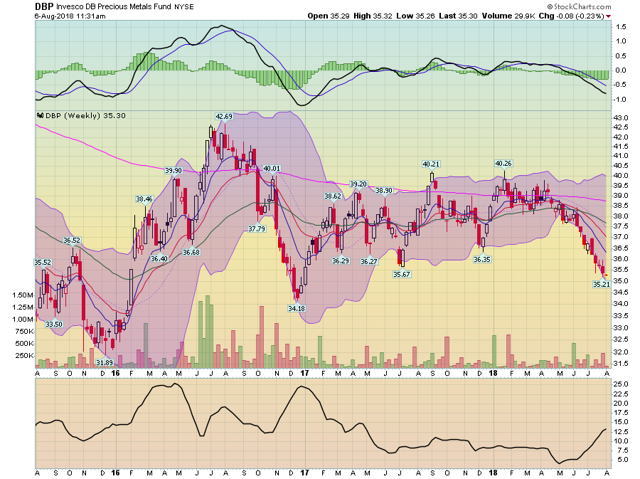The width and height of the screenshot is (640, 479).
Task: Click the 38.62 price label
Action: click(333, 196)
